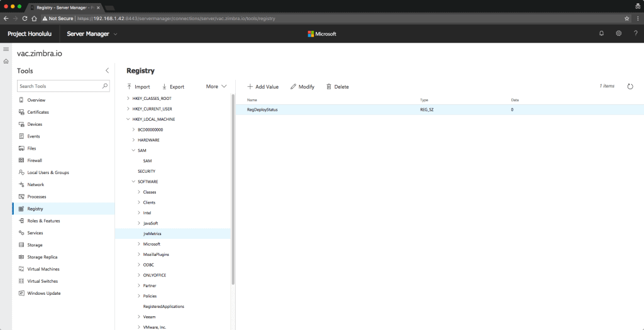Click the search magnifier icon in Tools

tap(105, 85)
